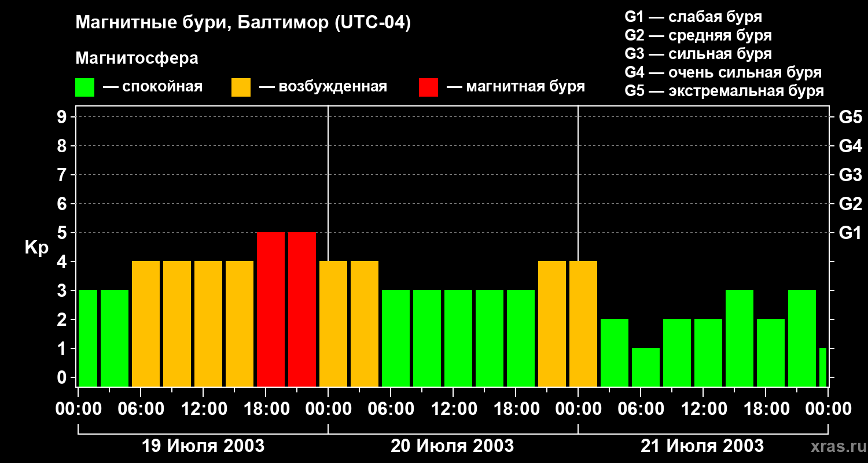Click '18:00' time label for 19 Июля

pyautogui.click(x=266, y=409)
